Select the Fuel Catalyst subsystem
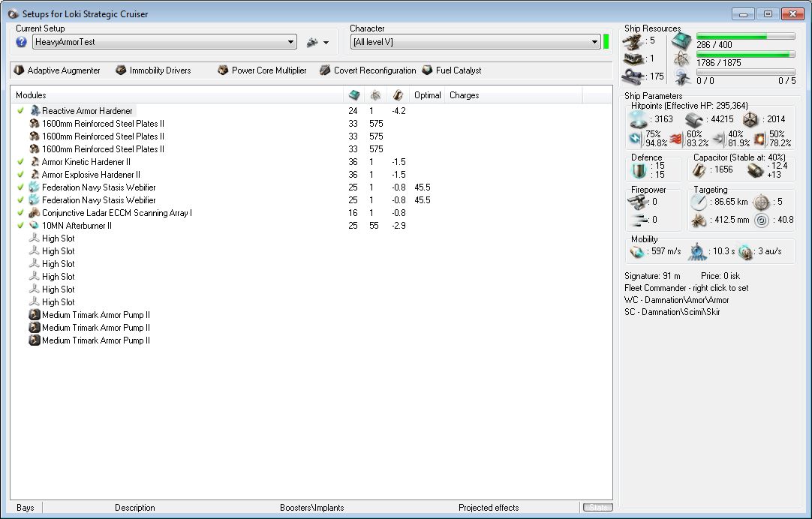This screenshot has width=812, height=519. tap(452, 70)
